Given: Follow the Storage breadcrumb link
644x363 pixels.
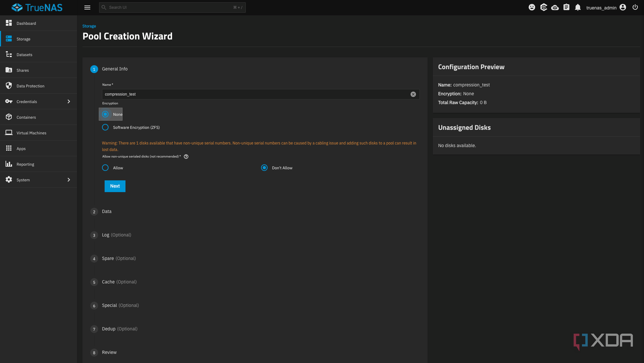Looking at the screenshot, I should coord(89,26).
